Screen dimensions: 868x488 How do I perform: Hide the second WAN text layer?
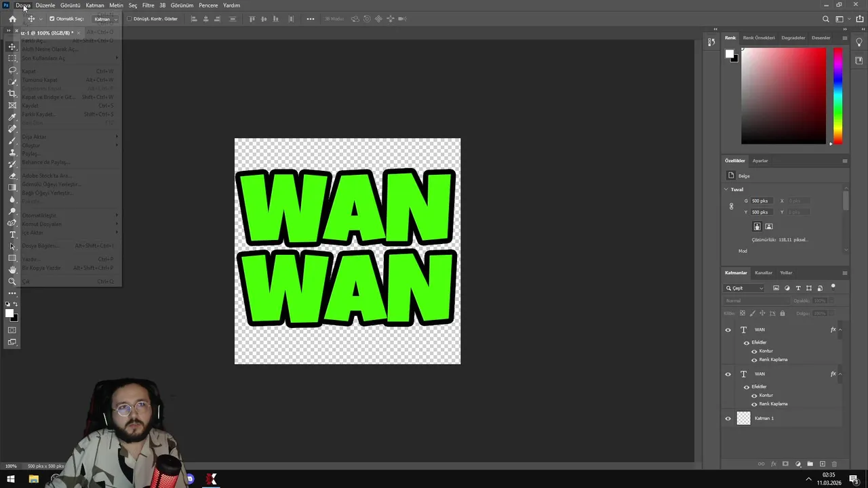728,374
